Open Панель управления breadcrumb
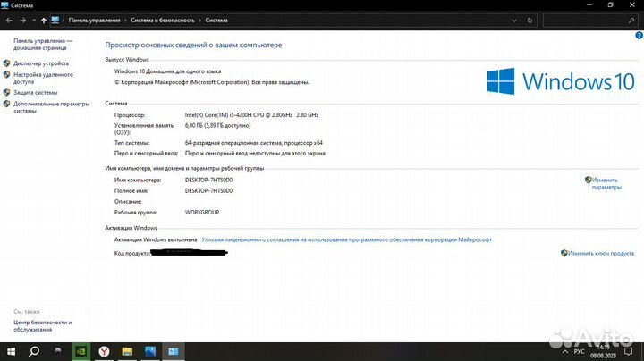 pyautogui.click(x=95, y=20)
